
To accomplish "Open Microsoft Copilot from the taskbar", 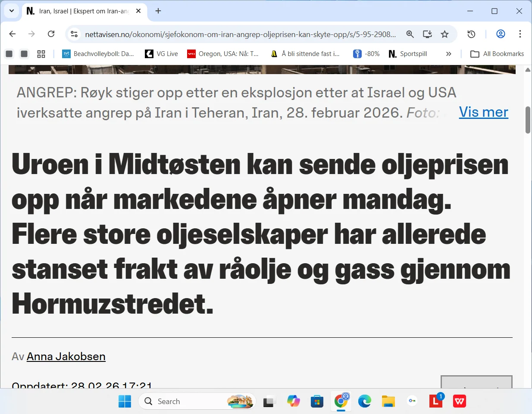I will click(294, 401).
